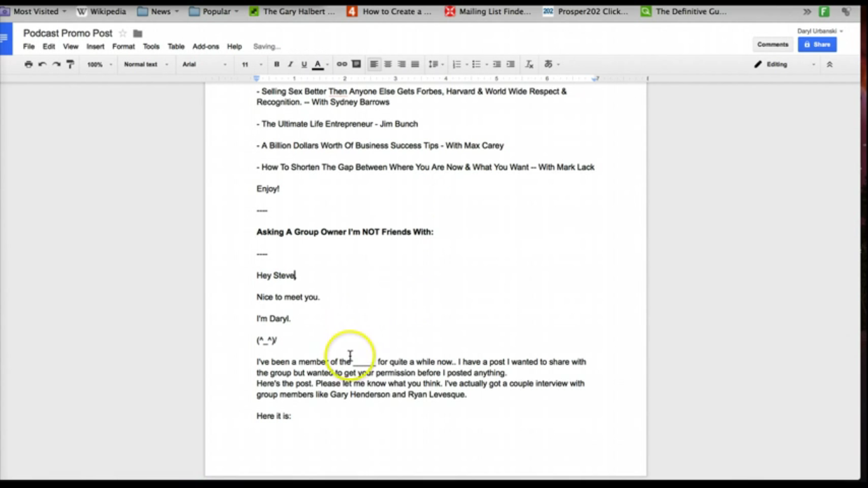Open the Wikipedia bookmark
This screenshot has width=868, height=488.
pyautogui.click(x=103, y=11)
